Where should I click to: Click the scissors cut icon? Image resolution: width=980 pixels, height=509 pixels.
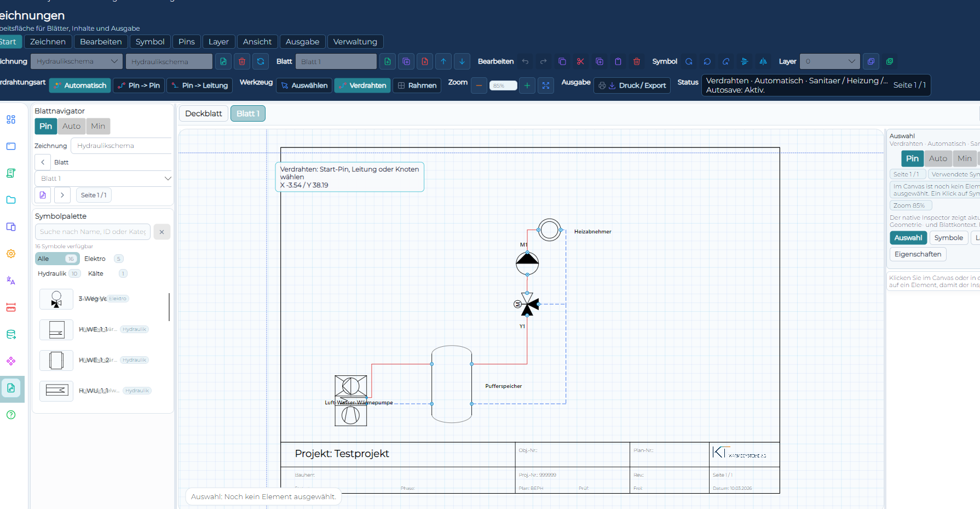pyautogui.click(x=581, y=61)
